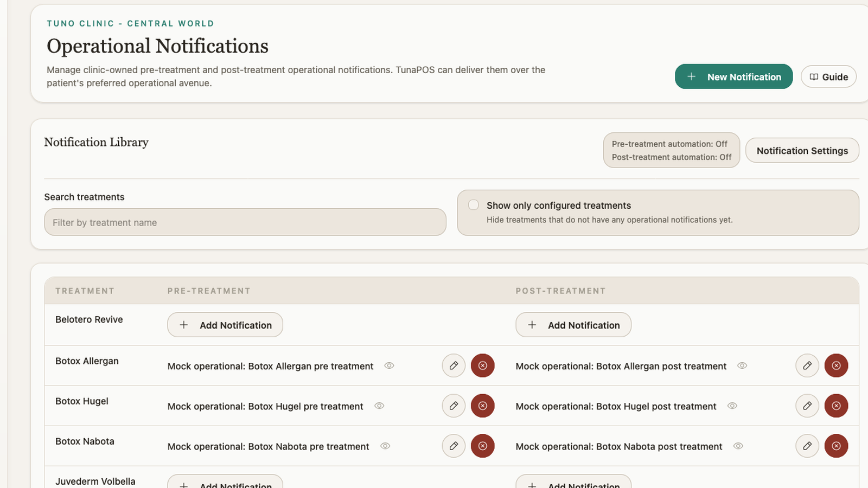Enable Show only configured treatments option
Image resolution: width=868 pixels, height=488 pixels.
coord(474,205)
